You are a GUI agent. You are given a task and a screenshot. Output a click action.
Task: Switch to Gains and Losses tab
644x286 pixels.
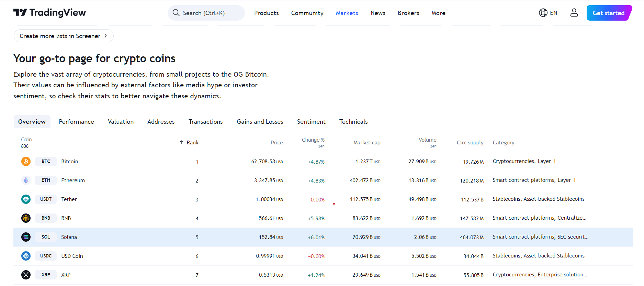click(260, 122)
